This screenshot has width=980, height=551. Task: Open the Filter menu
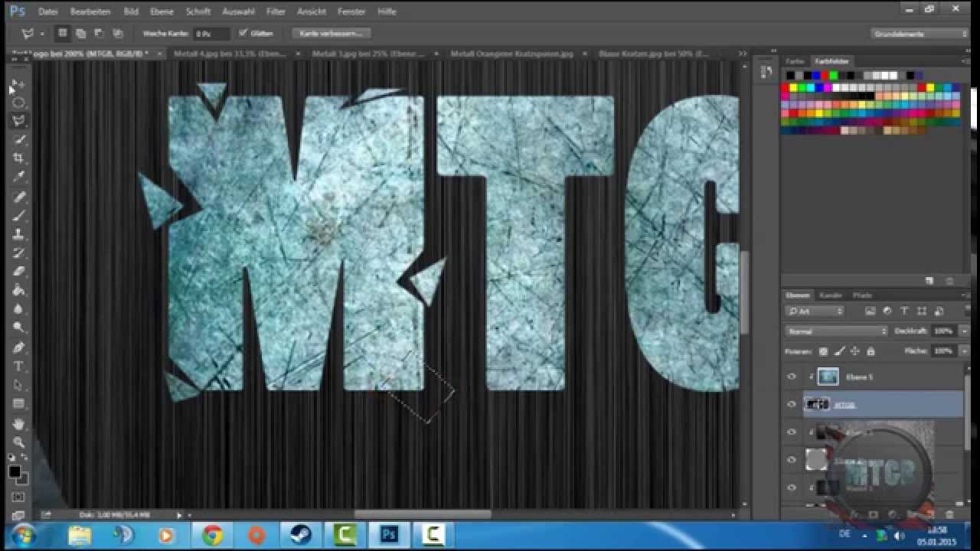[x=276, y=11]
